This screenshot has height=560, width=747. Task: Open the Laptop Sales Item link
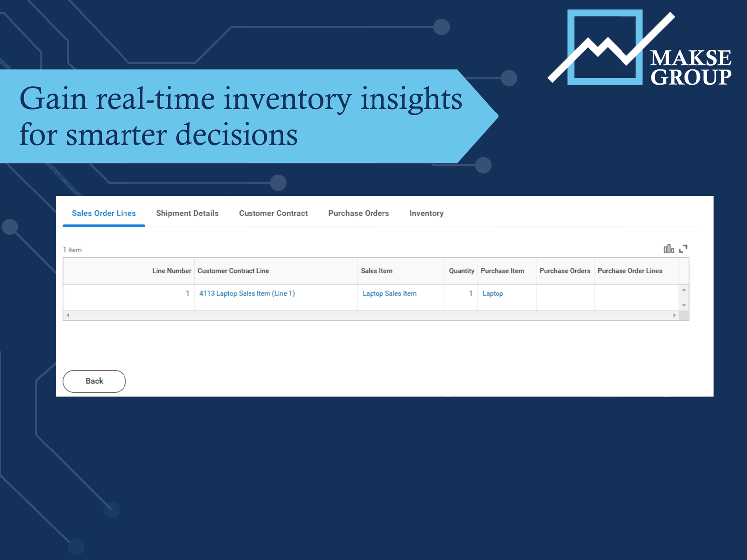(389, 293)
